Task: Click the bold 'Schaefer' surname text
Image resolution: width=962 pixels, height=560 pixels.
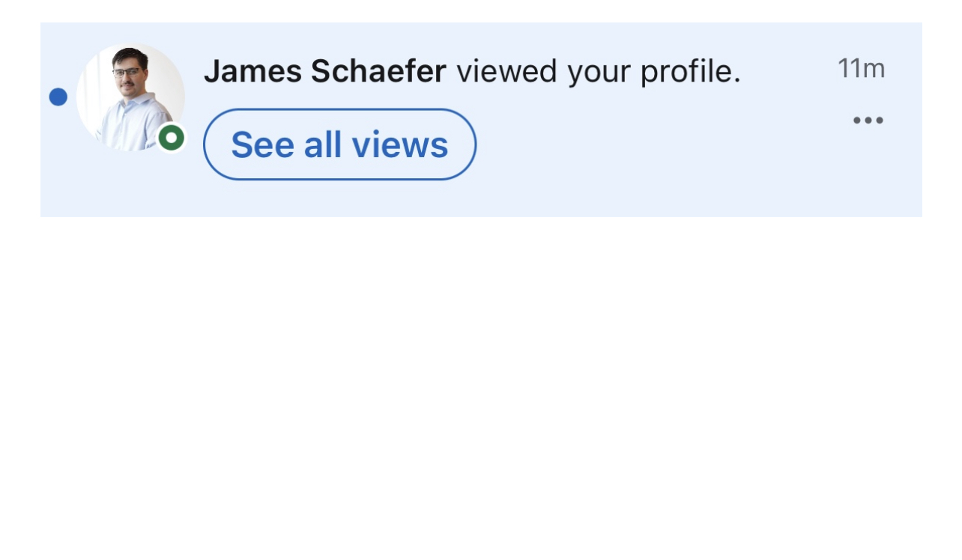Action: click(378, 71)
